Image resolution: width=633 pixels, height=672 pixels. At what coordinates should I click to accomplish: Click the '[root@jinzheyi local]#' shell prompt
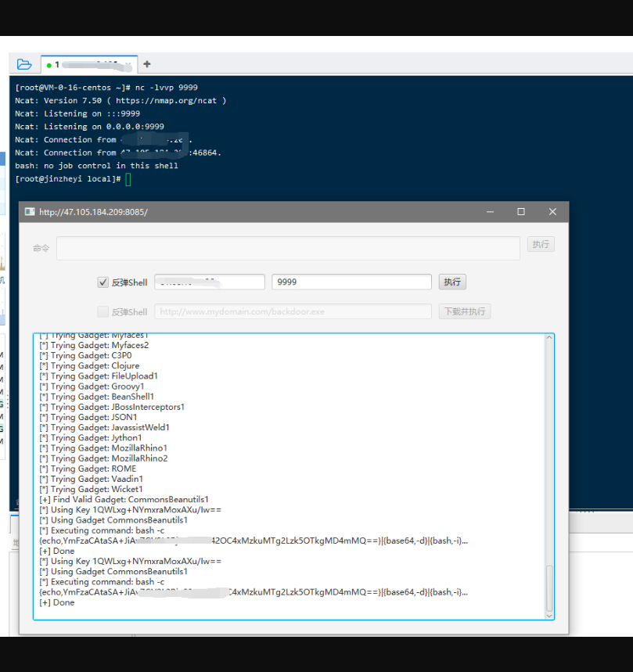tap(68, 178)
